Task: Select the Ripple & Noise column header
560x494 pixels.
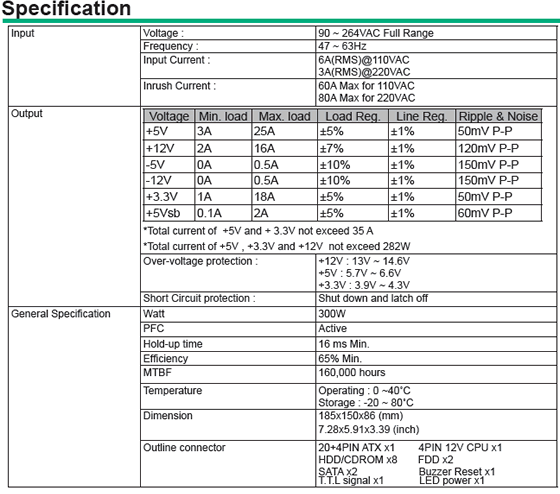Action: 498,116
